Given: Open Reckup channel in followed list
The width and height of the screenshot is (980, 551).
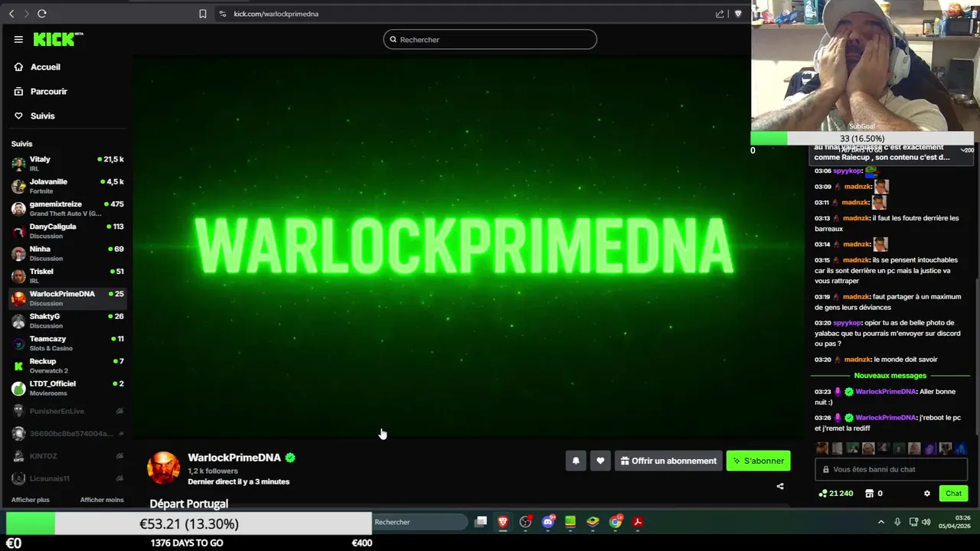Looking at the screenshot, I should [67, 366].
